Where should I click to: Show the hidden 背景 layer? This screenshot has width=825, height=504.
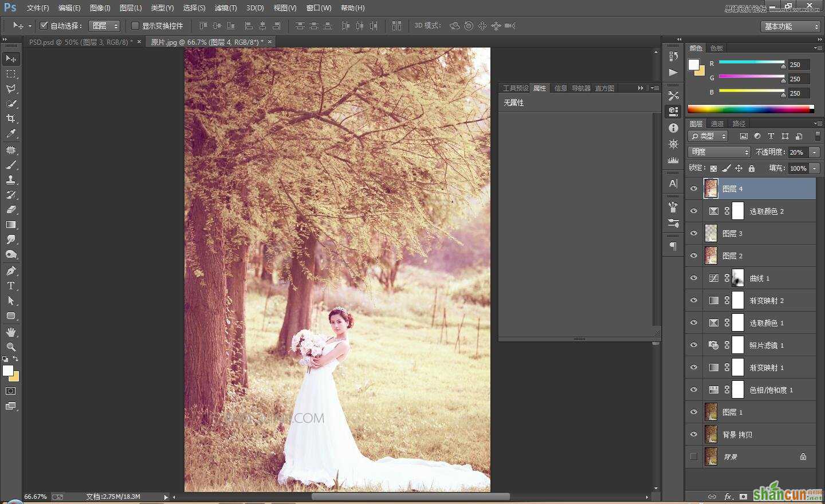(x=694, y=456)
